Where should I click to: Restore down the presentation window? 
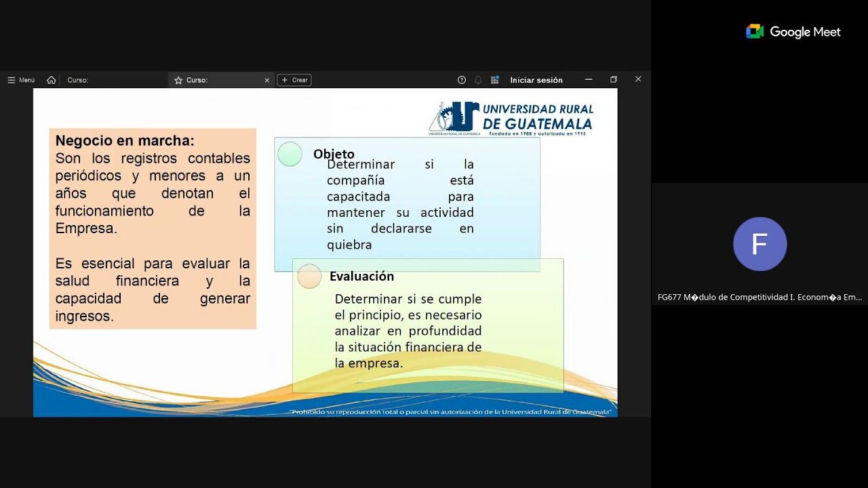614,79
